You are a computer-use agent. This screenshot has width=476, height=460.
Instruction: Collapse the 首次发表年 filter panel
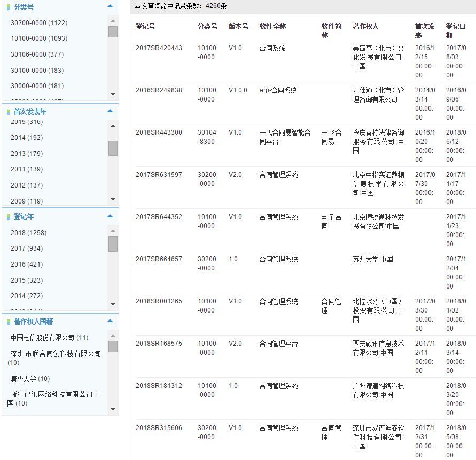tap(110, 111)
